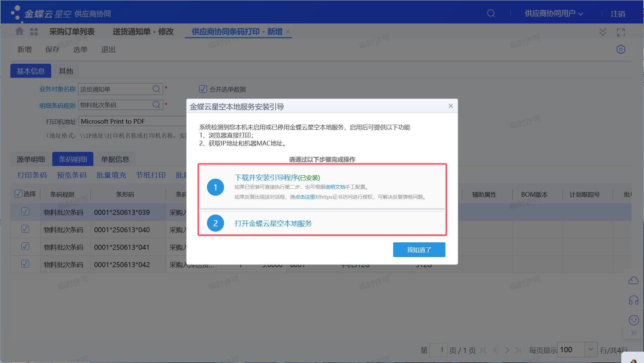Image resolution: width=644 pixels, height=363 pixels.
Task: Click 退出 in the toolbar
Action: [x=108, y=49]
